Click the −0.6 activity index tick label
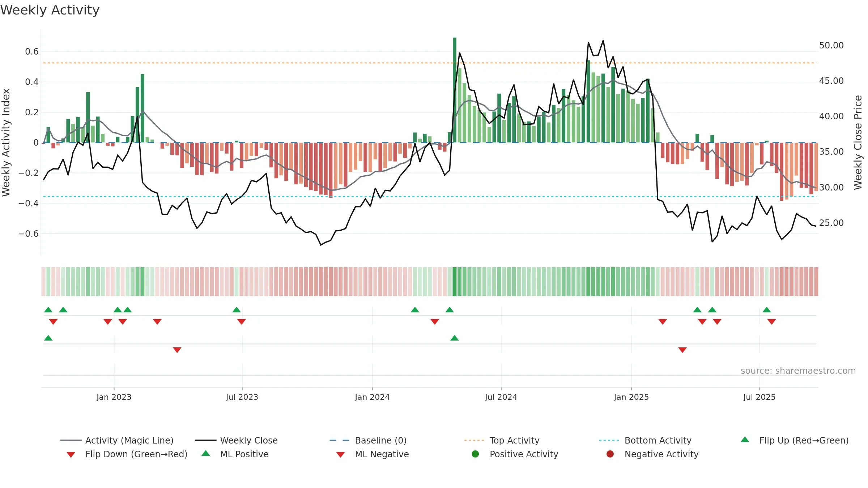868x488 pixels. tap(29, 234)
